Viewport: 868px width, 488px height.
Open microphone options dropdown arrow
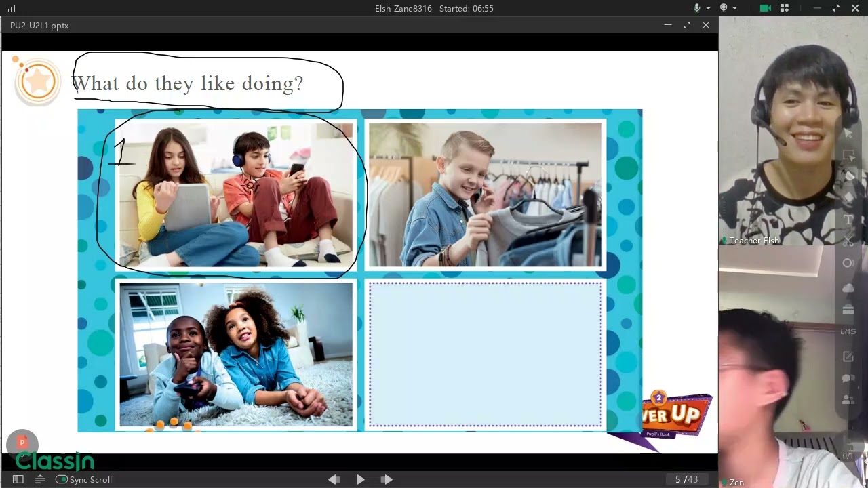(x=708, y=8)
